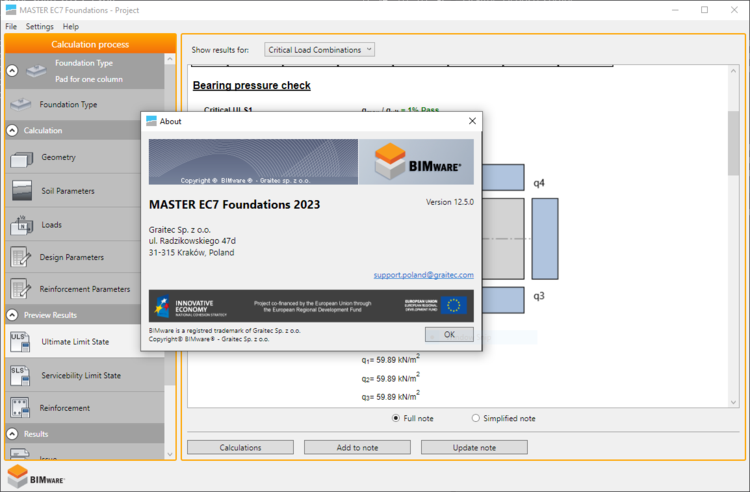Choose the Simplified note radio button

point(475,418)
